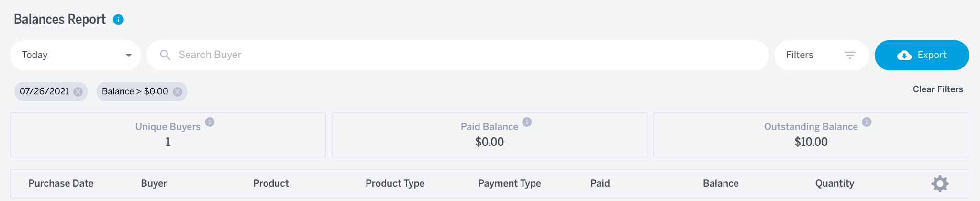Sort by the Purchase Date column header
Viewport: 980px width, 201px height.
click(61, 184)
